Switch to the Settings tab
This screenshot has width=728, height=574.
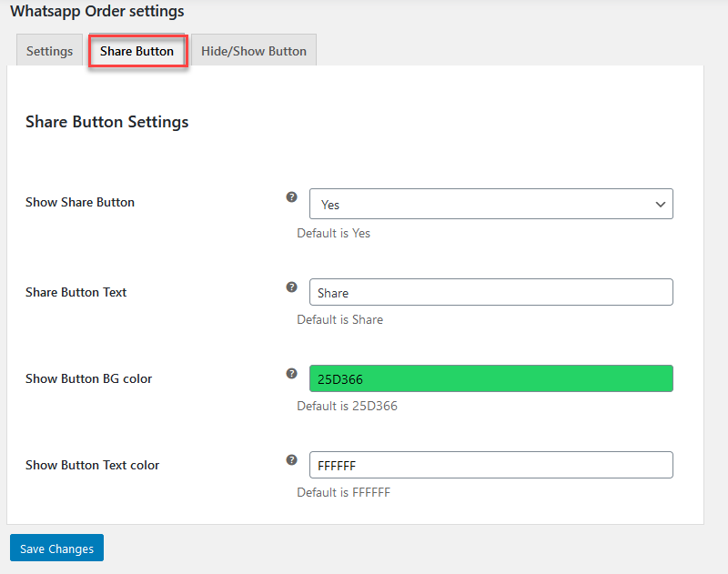click(x=50, y=50)
